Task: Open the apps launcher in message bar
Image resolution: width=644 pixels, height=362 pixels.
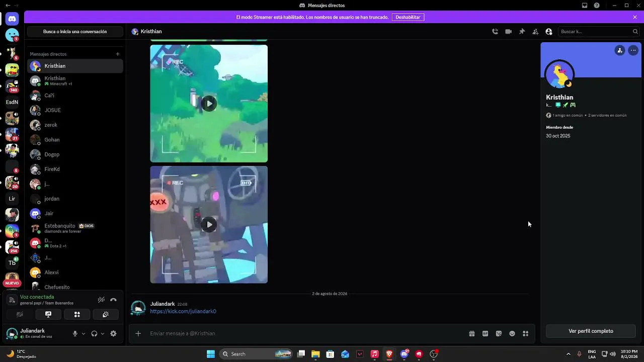Action: click(x=526, y=333)
